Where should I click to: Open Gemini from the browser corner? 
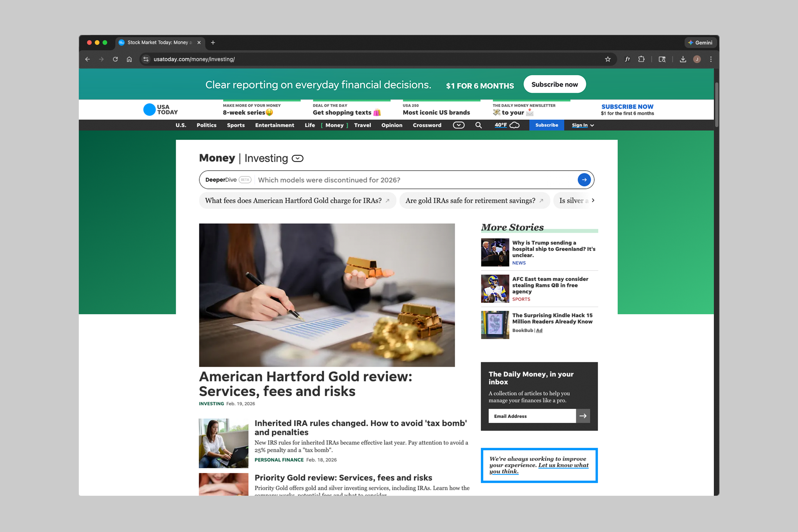coord(700,43)
